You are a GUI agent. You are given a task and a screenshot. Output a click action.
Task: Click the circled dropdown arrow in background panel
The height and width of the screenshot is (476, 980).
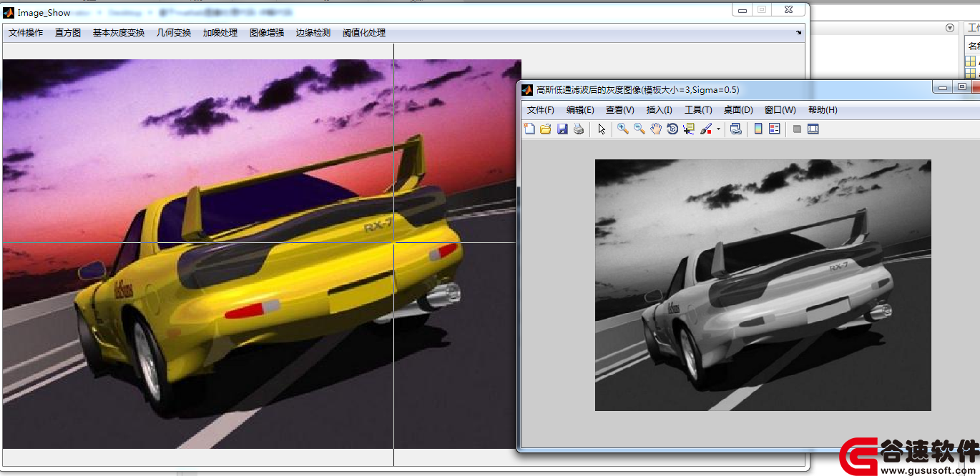coord(950,28)
